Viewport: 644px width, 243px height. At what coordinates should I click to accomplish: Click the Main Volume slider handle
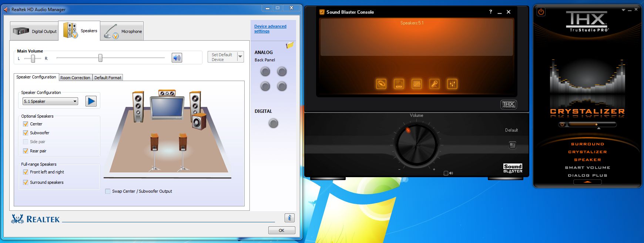100,58
